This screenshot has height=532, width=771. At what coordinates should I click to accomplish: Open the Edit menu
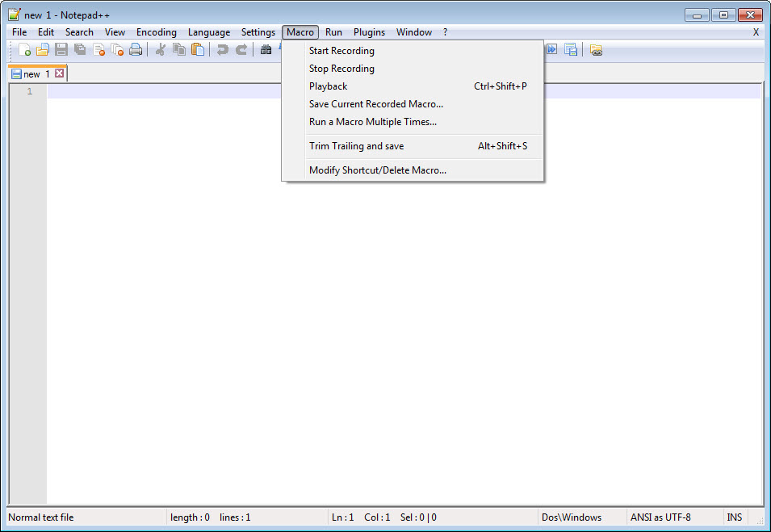coord(46,32)
